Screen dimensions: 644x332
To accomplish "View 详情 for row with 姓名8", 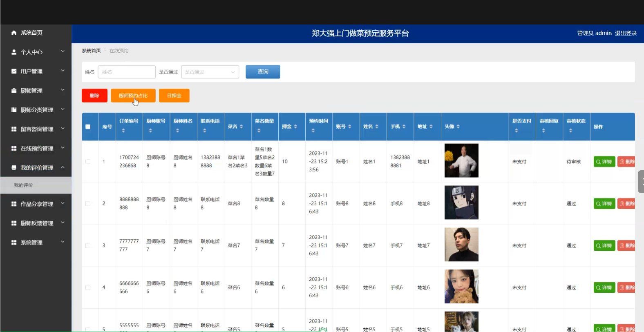I will point(604,203).
